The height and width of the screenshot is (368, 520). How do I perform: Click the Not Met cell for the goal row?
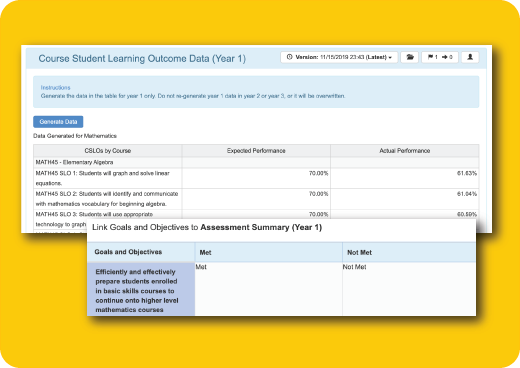[409, 289]
